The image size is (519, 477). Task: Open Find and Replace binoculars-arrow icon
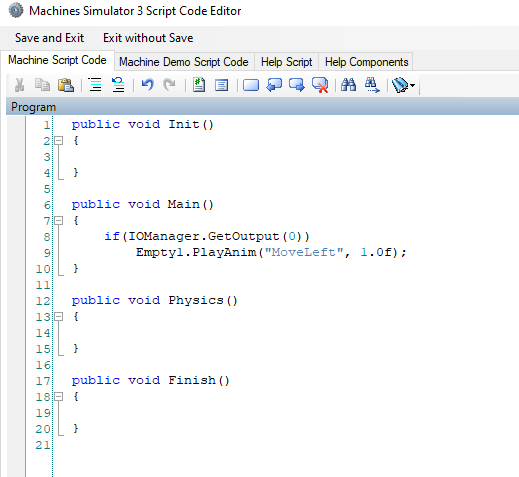click(372, 85)
